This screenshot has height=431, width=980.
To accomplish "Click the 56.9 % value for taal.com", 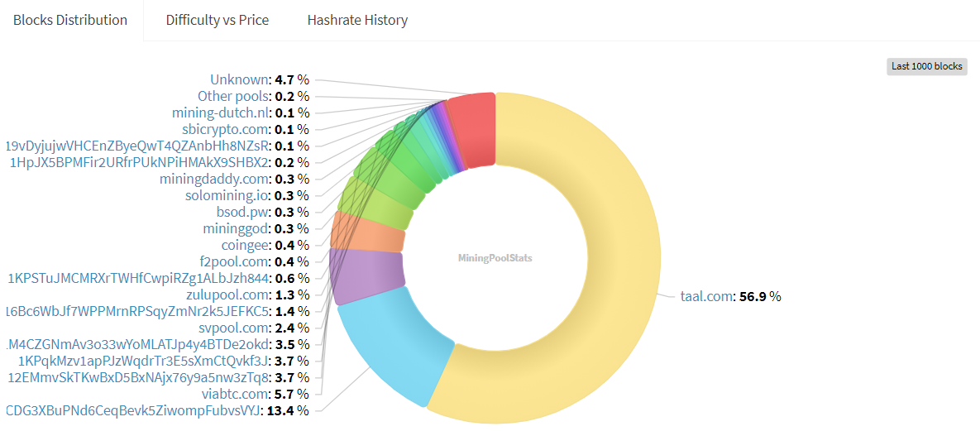I will coord(761,296).
